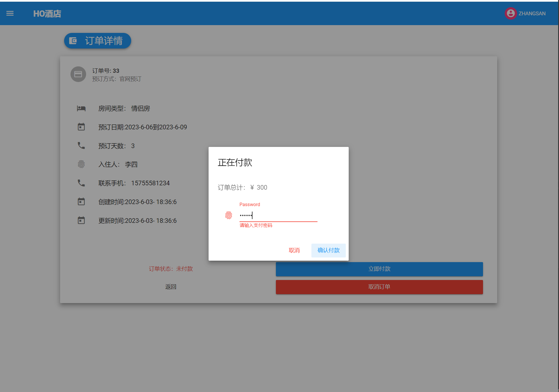Click the 返回 link to go back

tap(170, 287)
